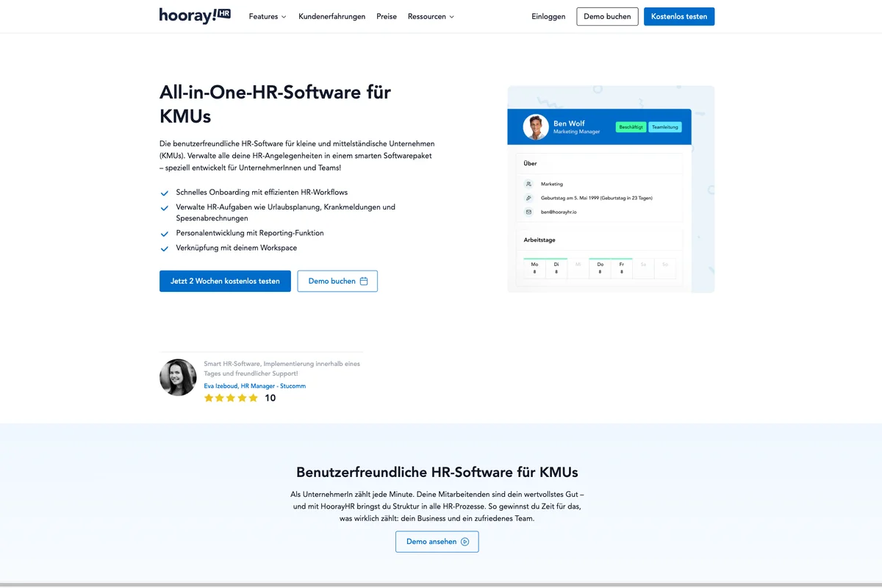Click the five-star rating

(x=231, y=398)
